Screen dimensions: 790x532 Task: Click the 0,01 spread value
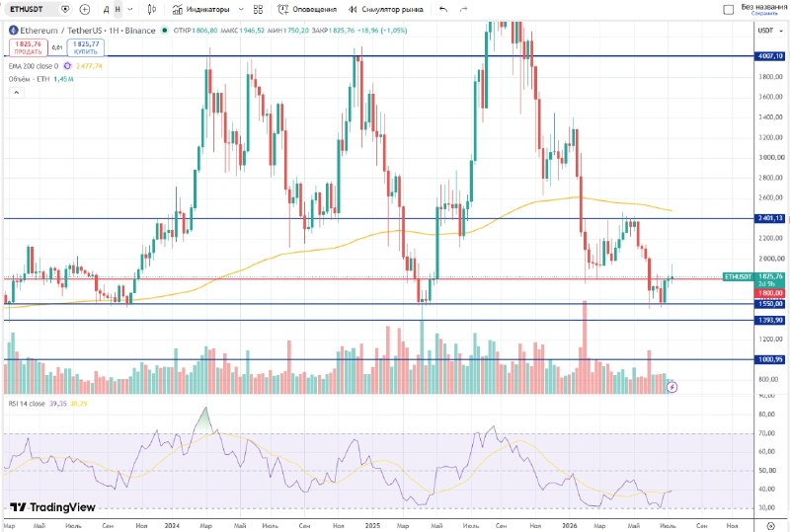[x=57, y=47]
